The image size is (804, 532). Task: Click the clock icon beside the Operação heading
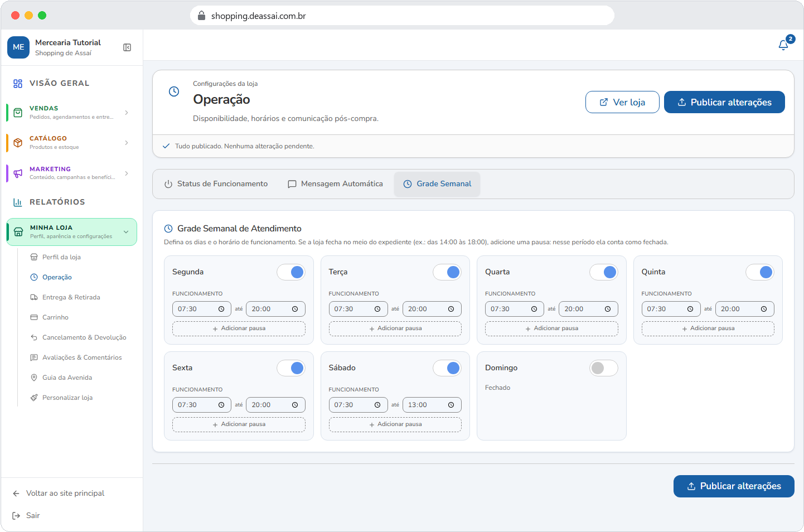[x=174, y=91]
